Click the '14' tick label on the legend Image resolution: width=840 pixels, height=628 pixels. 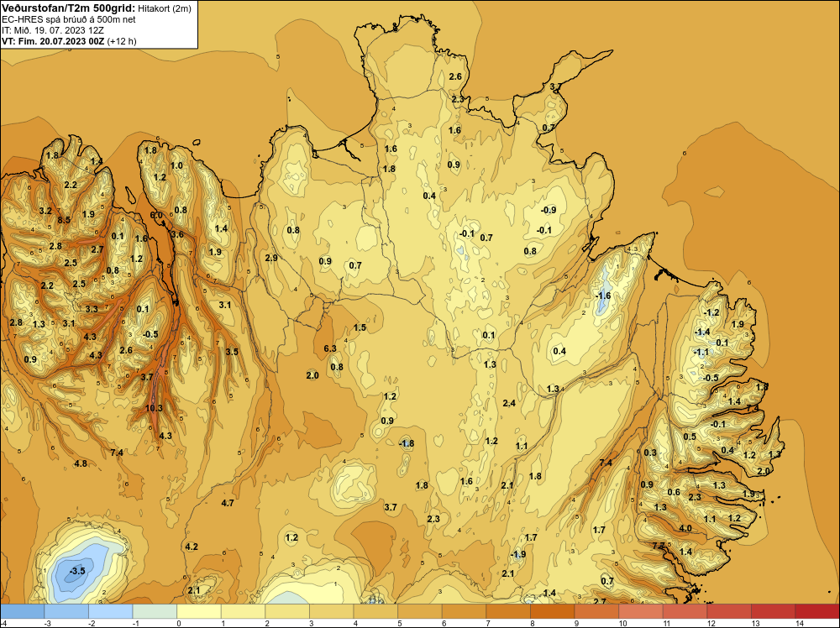[x=800, y=623]
